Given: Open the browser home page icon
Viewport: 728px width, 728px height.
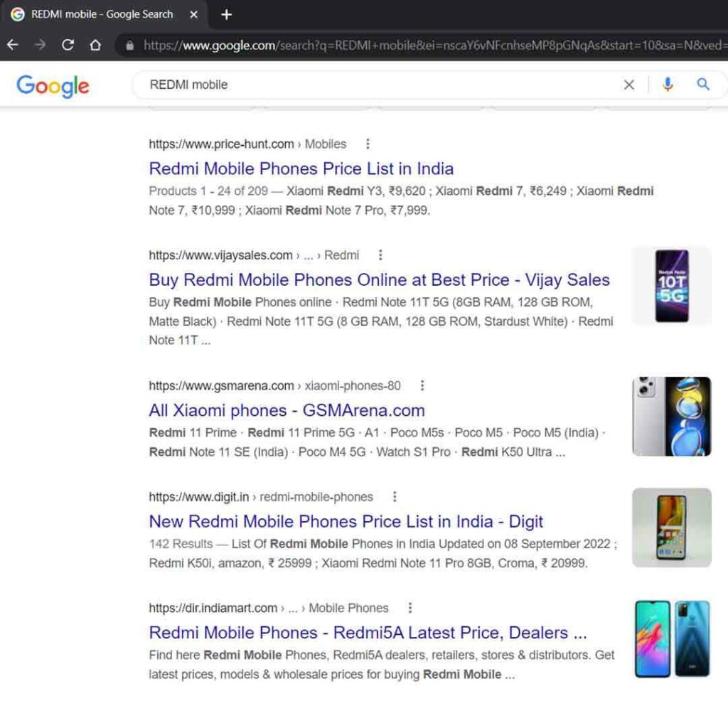Looking at the screenshot, I should [95, 45].
